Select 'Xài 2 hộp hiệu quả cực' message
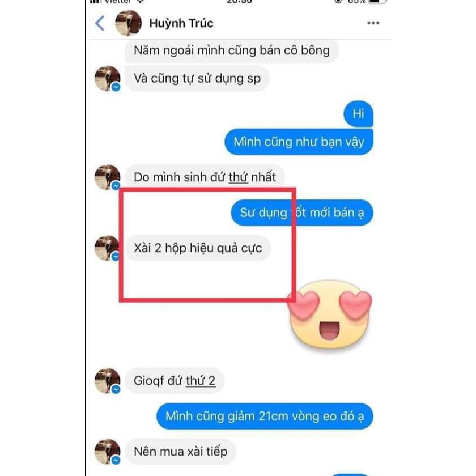476x476 pixels. (x=198, y=248)
